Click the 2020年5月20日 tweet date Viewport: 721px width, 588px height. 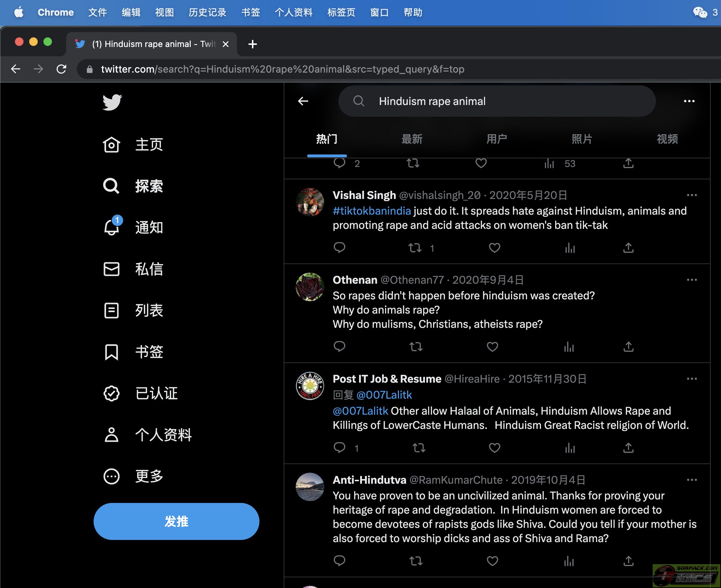pos(528,195)
